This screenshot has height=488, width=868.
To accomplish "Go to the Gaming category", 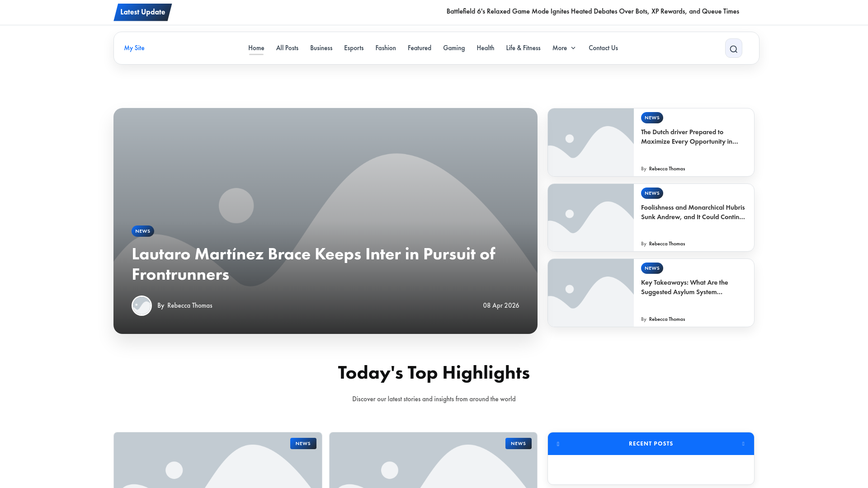I will (x=453, y=48).
